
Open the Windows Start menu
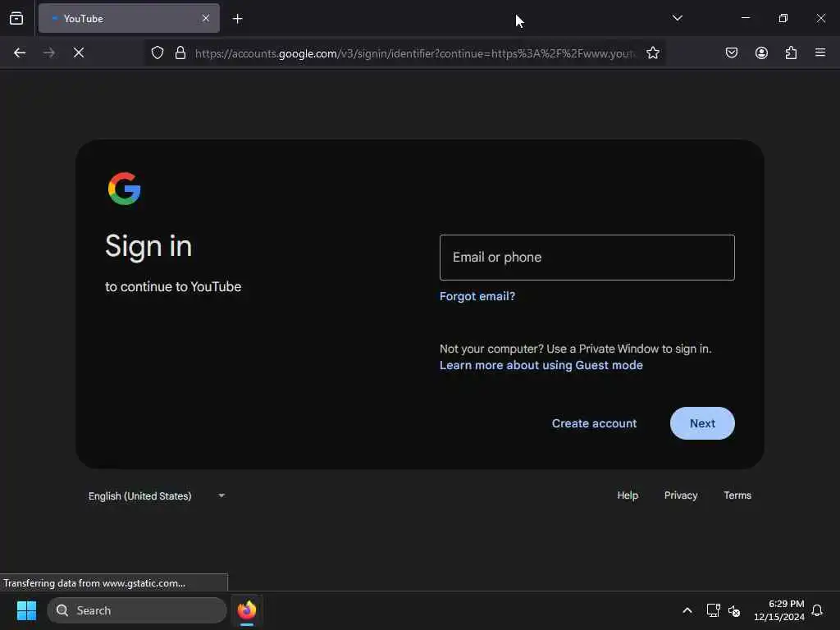tap(26, 610)
